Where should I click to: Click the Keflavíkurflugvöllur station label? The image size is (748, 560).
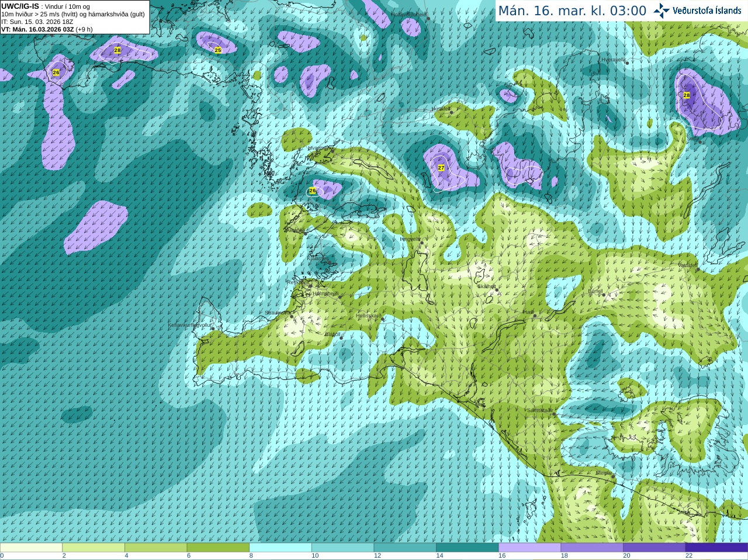190,325
